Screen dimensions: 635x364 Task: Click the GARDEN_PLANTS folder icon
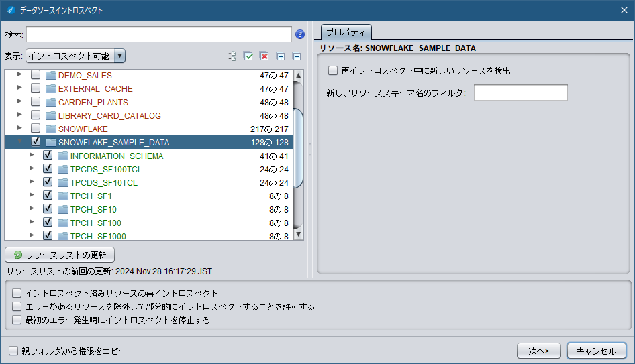(x=51, y=103)
